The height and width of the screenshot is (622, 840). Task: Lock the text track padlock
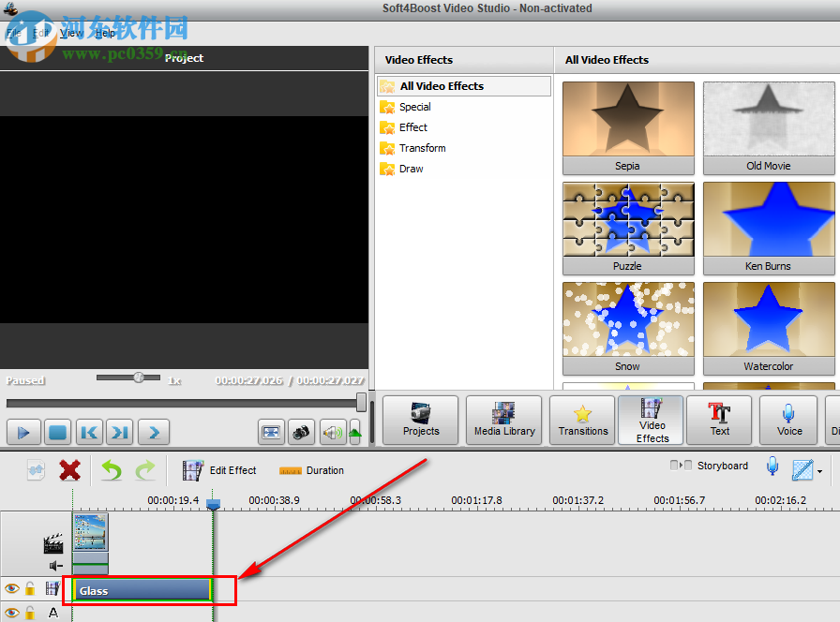click(x=30, y=613)
